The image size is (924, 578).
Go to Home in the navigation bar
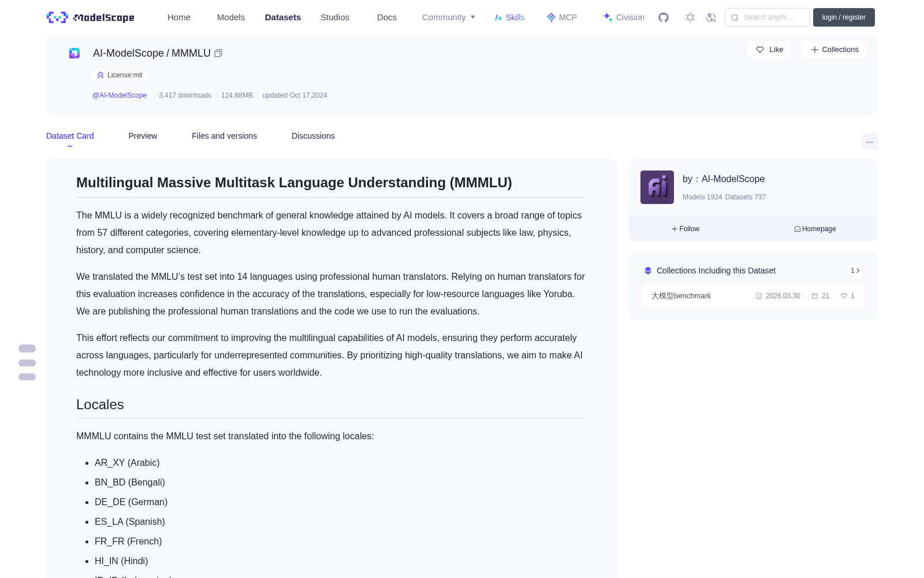[179, 17]
